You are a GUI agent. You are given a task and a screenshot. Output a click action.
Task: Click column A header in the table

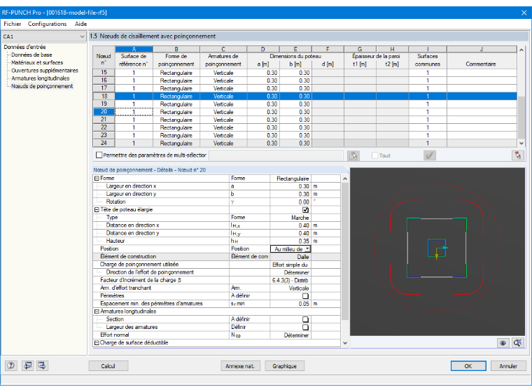tap(134, 49)
